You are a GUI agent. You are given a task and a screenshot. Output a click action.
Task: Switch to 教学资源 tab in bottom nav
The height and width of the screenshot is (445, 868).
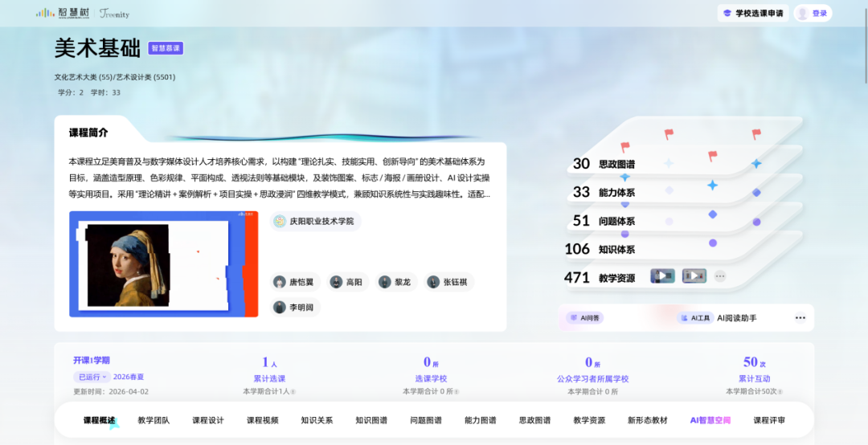pos(589,421)
